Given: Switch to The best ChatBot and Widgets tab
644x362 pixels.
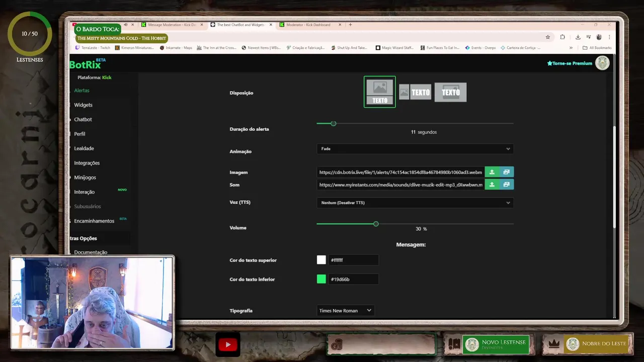Looking at the screenshot, I should (x=240, y=25).
